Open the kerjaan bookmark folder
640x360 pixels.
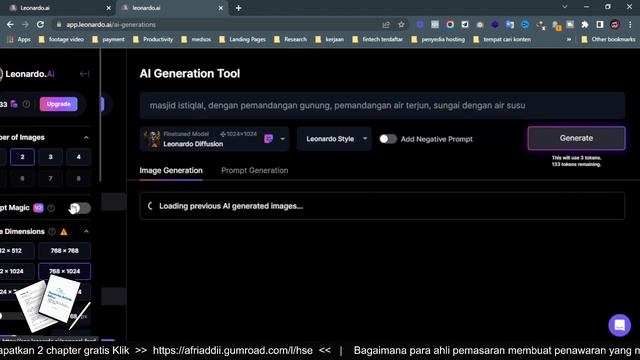331,39
